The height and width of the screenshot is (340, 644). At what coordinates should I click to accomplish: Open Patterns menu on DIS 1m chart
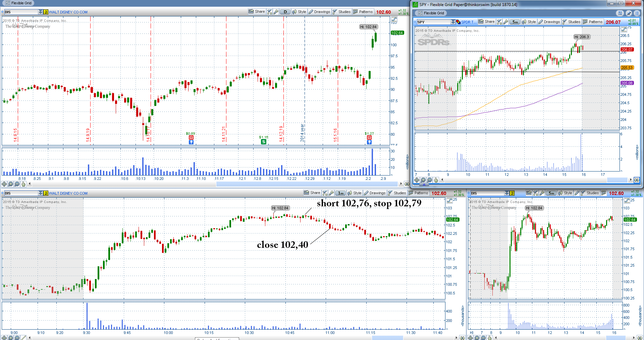tap(418, 193)
